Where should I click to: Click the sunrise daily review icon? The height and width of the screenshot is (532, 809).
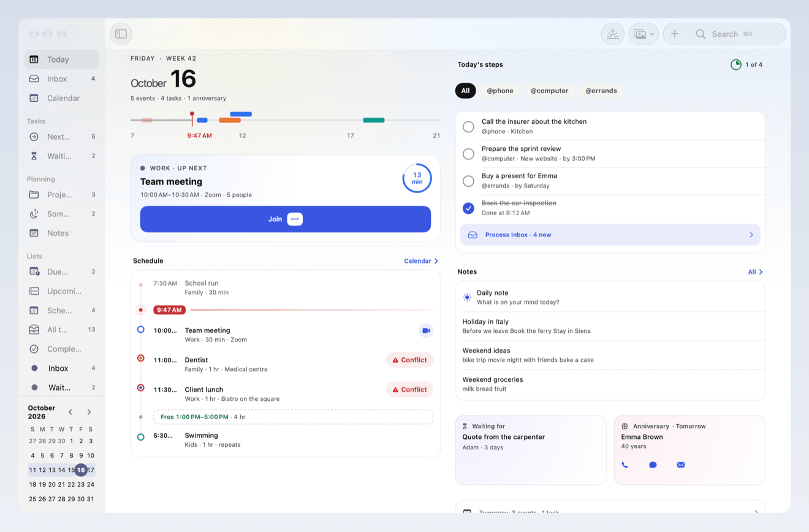click(612, 34)
